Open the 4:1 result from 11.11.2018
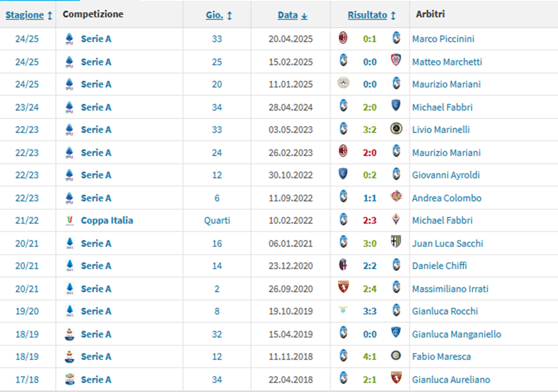Image resolution: width=558 pixels, height=392 pixels. 370,356
